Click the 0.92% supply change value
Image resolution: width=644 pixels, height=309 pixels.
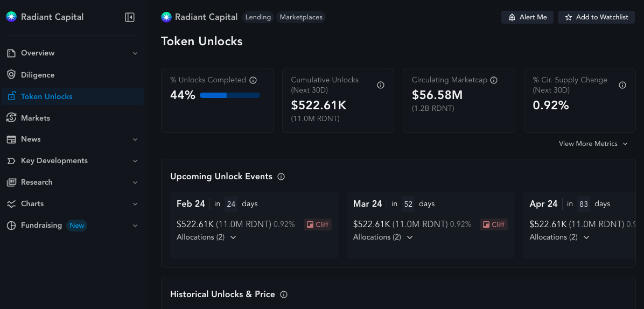[x=551, y=106]
